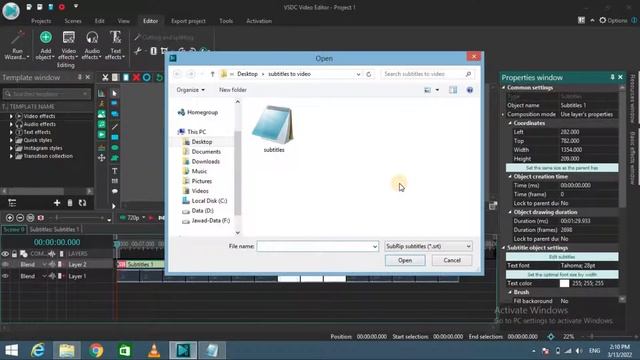This screenshot has height=360, width=640.
Task: Select the tooltip speech bubble tool
Action: [x=115, y=191]
